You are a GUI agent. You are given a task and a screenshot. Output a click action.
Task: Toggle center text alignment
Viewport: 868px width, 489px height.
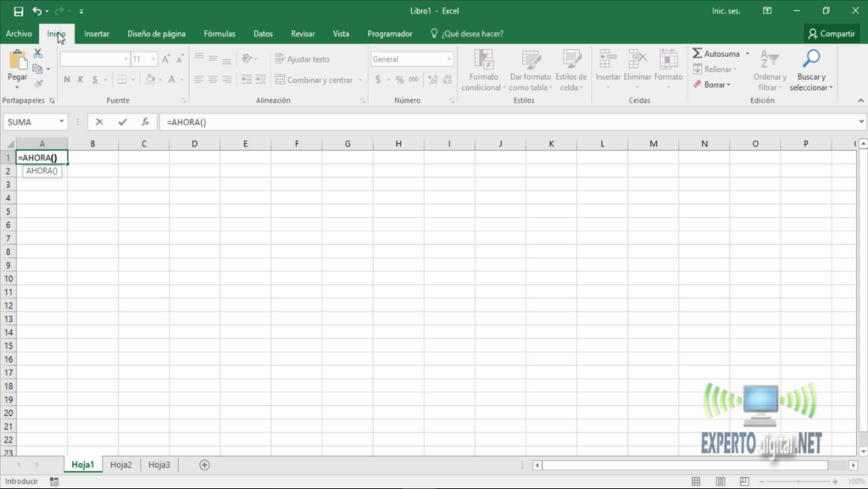coord(211,79)
